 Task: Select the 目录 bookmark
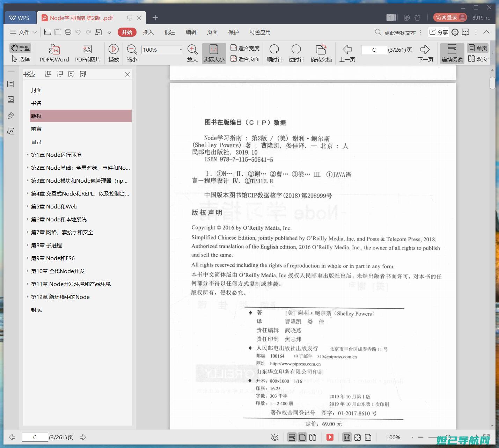36,142
